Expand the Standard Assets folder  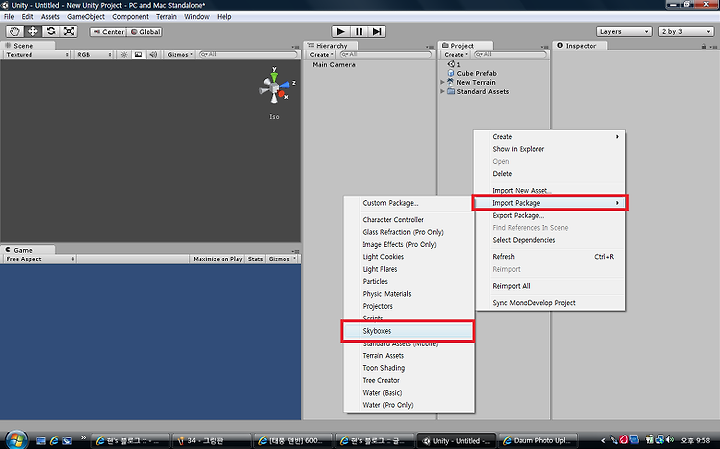(x=443, y=91)
